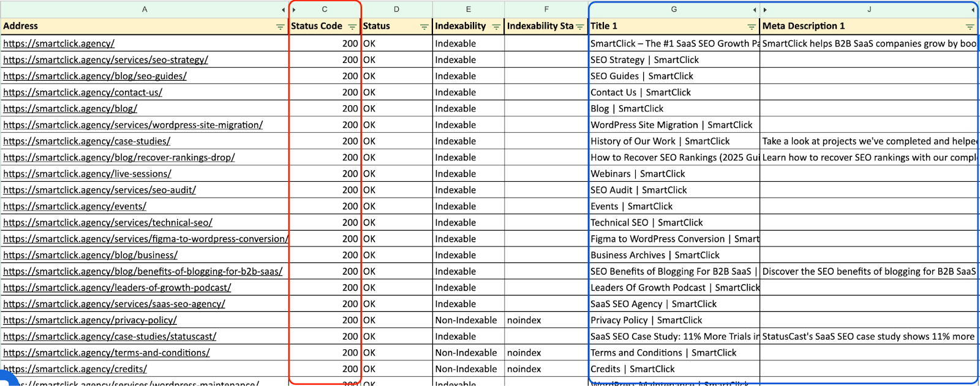
Task: Open the blog/seo-guides link
Action: click(95, 76)
